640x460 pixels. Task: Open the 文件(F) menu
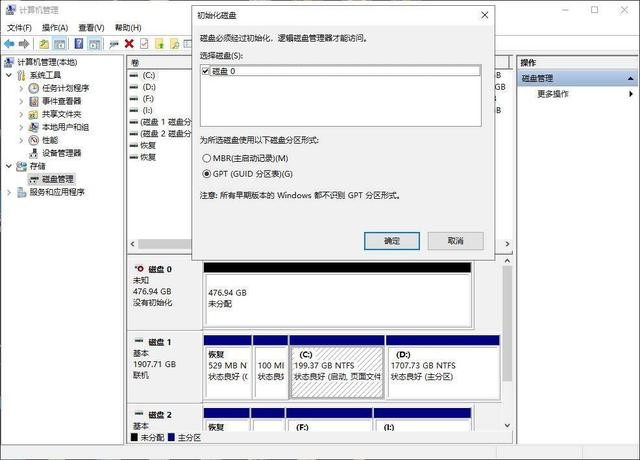click(19, 28)
